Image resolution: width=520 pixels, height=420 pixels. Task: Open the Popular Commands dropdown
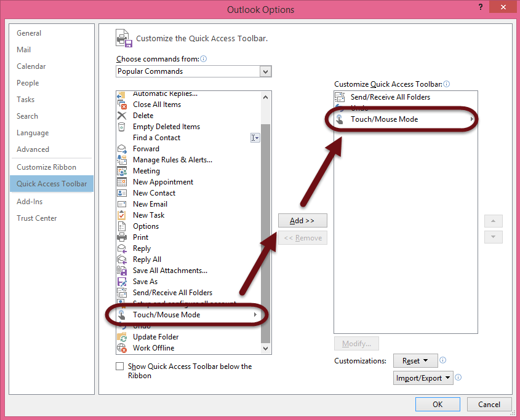pyautogui.click(x=265, y=71)
